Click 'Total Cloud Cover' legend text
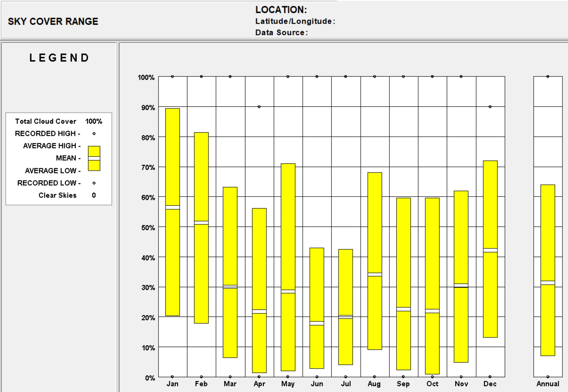Image resolution: width=568 pixels, height=392 pixels. (x=46, y=121)
